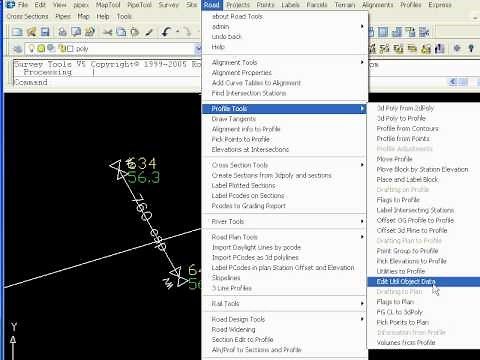Click the green pin icon on second toolbar row
The height and width of the screenshot is (360, 480).
[x=471, y=48]
